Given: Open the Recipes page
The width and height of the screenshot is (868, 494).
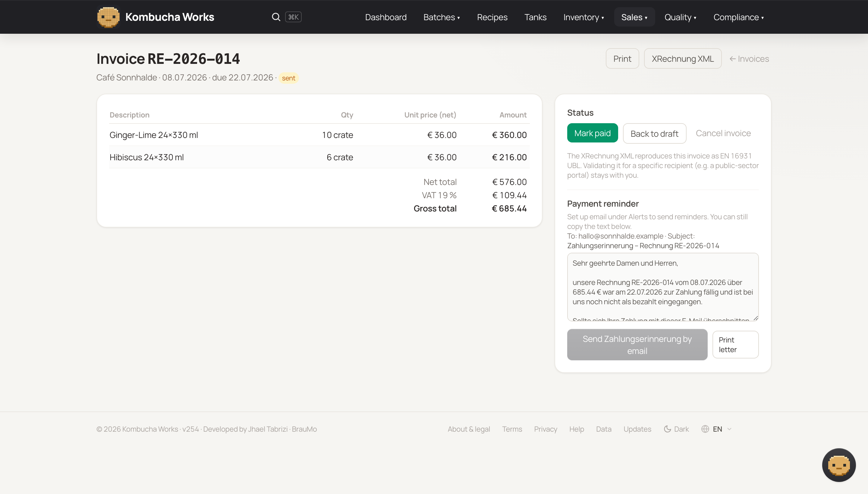Looking at the screenshot, I should click(492, 17).
